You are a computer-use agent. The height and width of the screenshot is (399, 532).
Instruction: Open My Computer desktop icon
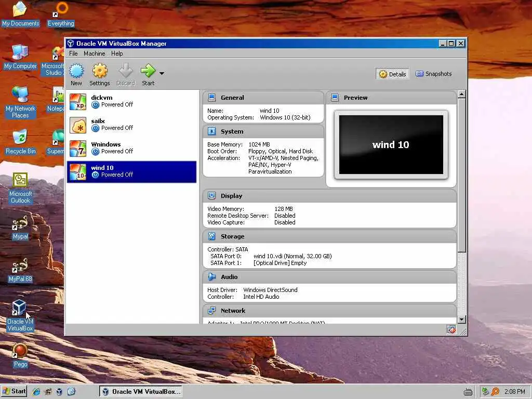click(x=20, y=57)
